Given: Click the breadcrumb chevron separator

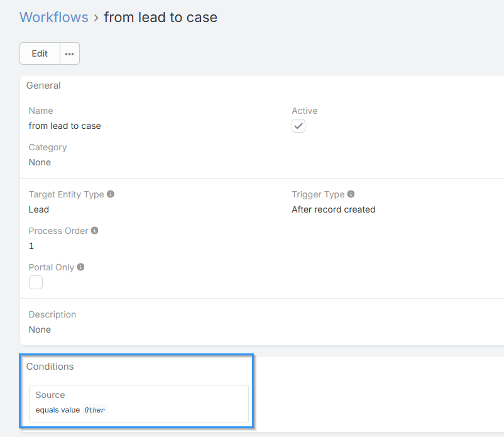Looking at the screenshot, I should [96, 18].
